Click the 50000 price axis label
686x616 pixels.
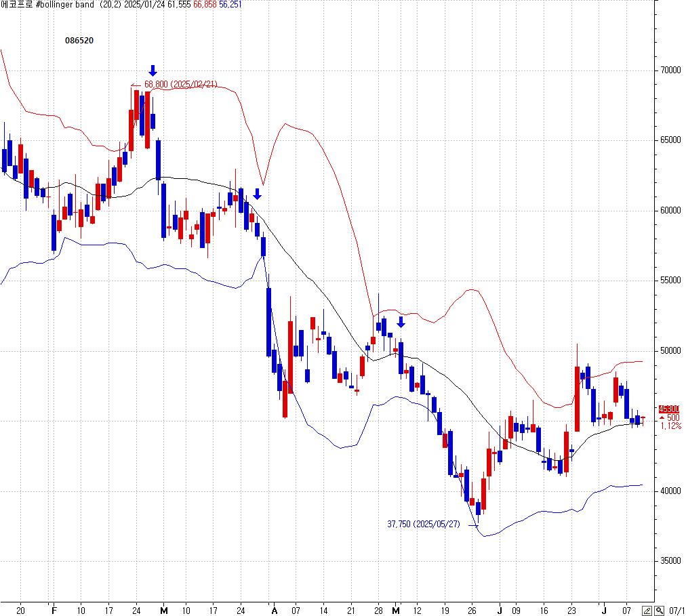point(670,351)
